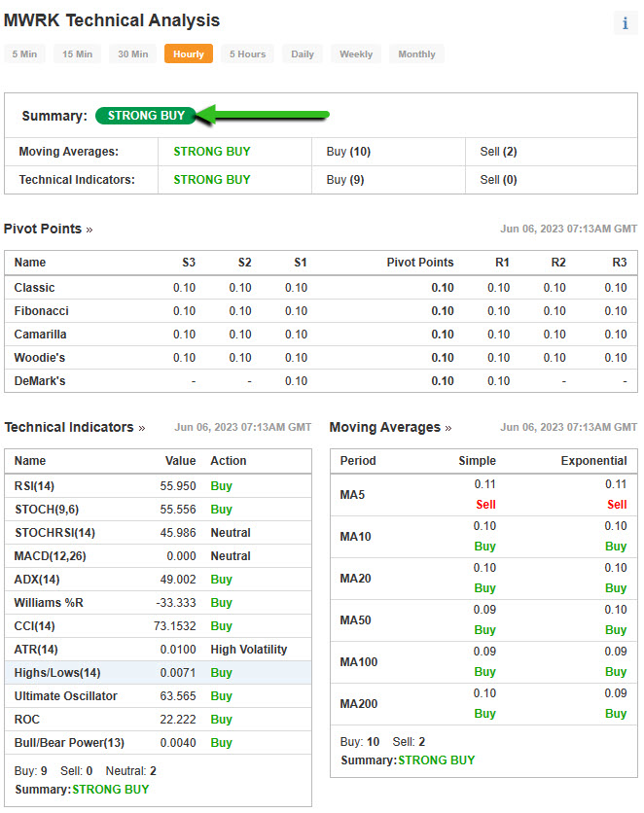Select the Fibonacci pivot points row
The width and height of the screenshot is (644, 813).
[321, 311]
